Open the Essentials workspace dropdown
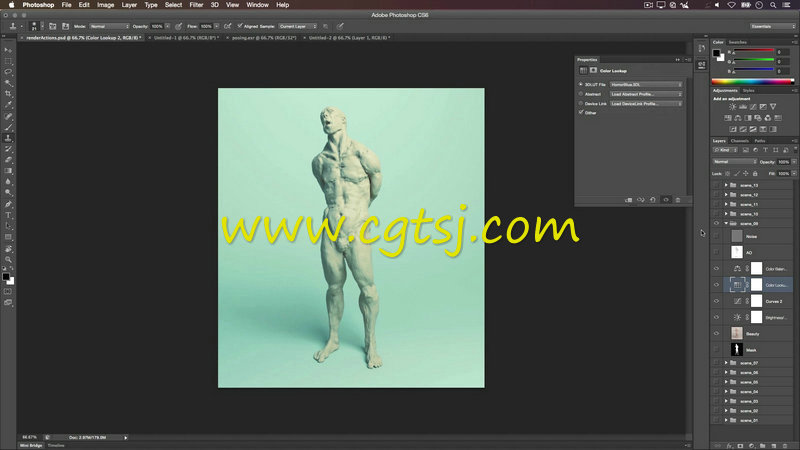 (772, 26)
